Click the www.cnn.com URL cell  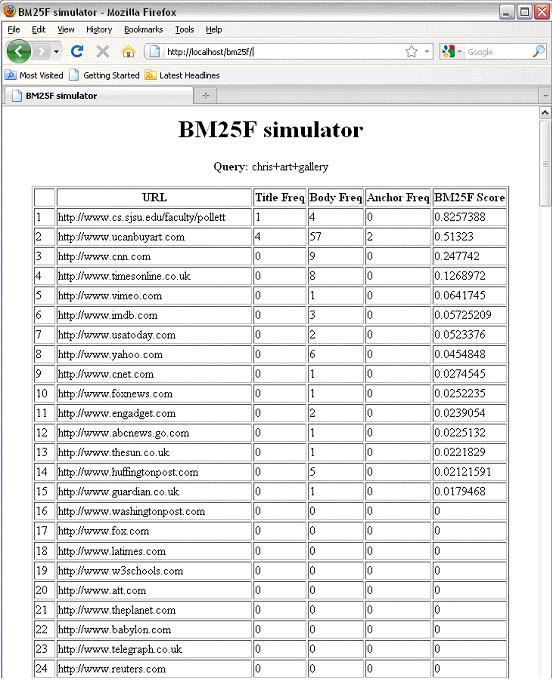[x=154, y=256]
